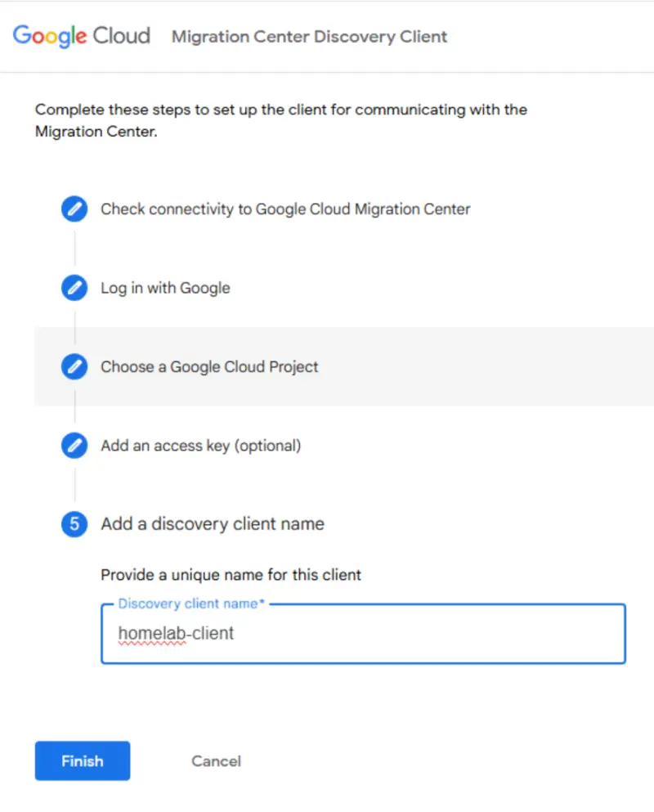Viewport: 654px width, 812px height.
Task: Expand the 'Choose a Google Cloud Project' step
Action: click(209, 366)
